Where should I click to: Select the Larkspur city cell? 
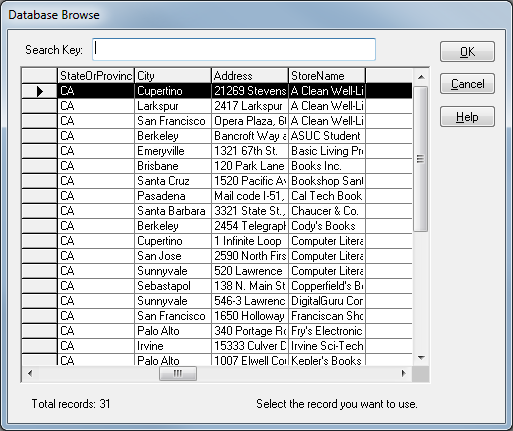click(x=173, y=106)
